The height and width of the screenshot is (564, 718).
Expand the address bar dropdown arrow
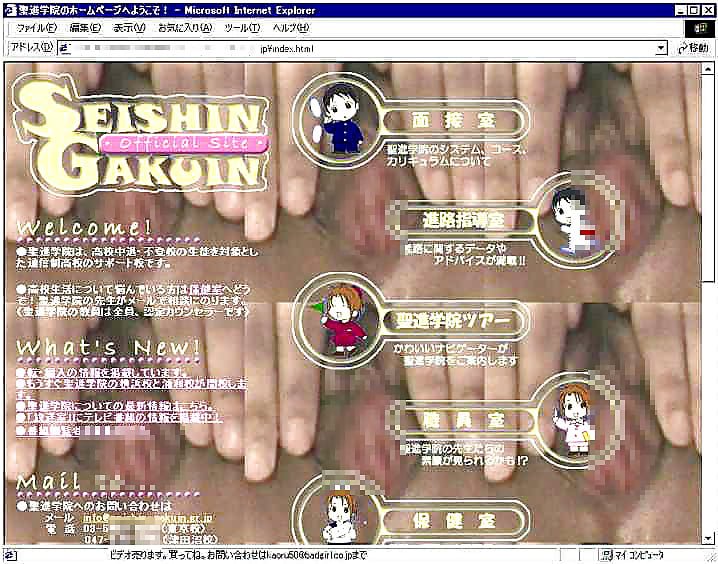coord(661,48)
